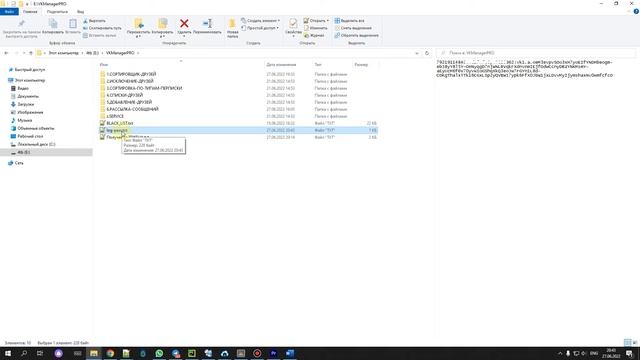Viewport: 640px width, 360px height.
Task: Open Desktop (Рабочий стол) in sidebar
Action: pos(30,136)
